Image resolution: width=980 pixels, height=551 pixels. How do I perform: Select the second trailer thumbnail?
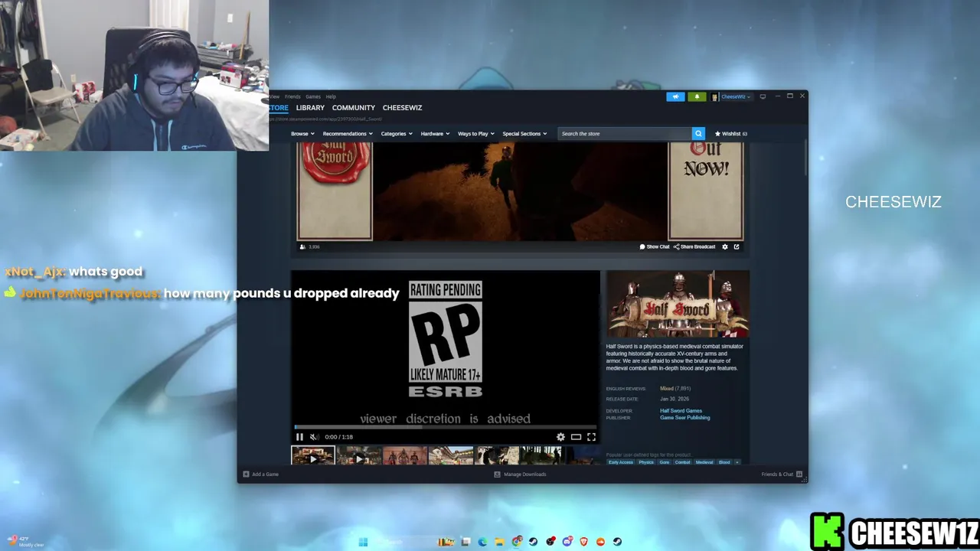pos(359,456)
